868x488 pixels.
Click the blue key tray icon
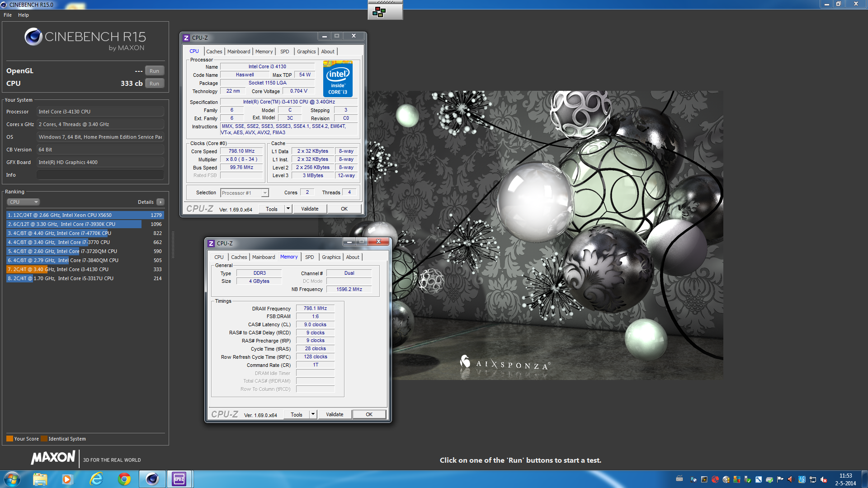click(759, 479)
